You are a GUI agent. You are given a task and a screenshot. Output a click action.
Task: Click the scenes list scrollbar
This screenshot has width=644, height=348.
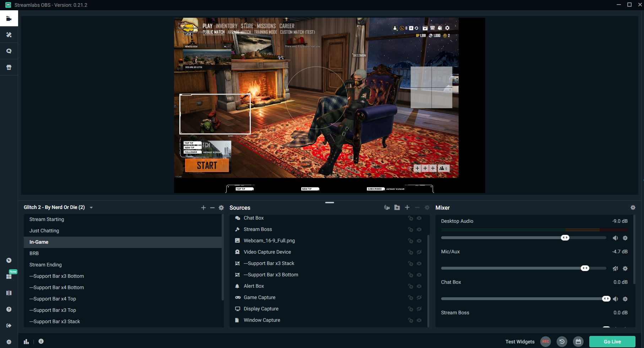223,257
